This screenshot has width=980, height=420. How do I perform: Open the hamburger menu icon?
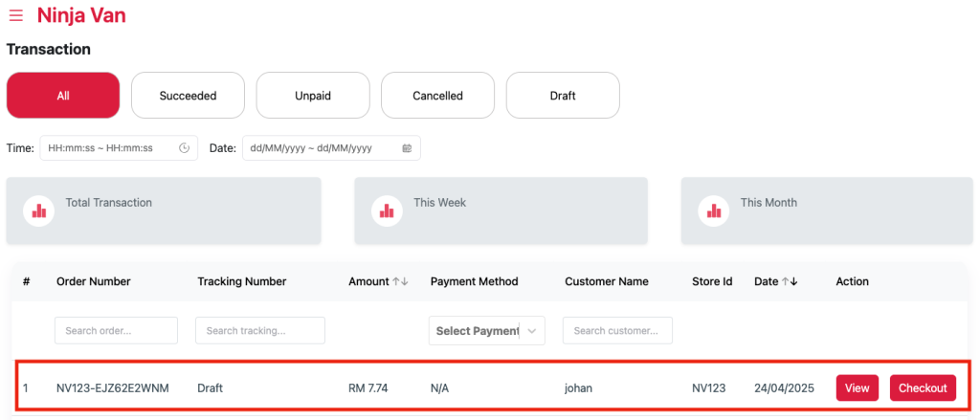[x=15, y=15]
